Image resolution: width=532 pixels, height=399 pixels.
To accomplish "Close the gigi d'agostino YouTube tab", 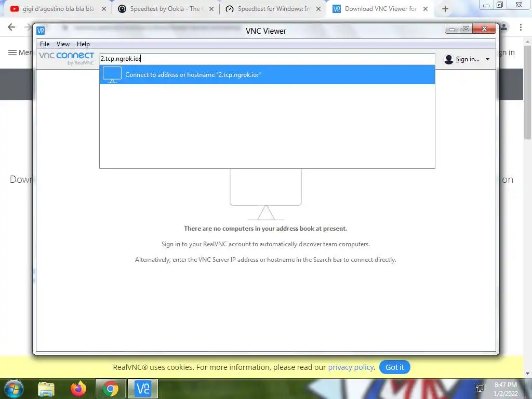I will click(x=104, y=9).
